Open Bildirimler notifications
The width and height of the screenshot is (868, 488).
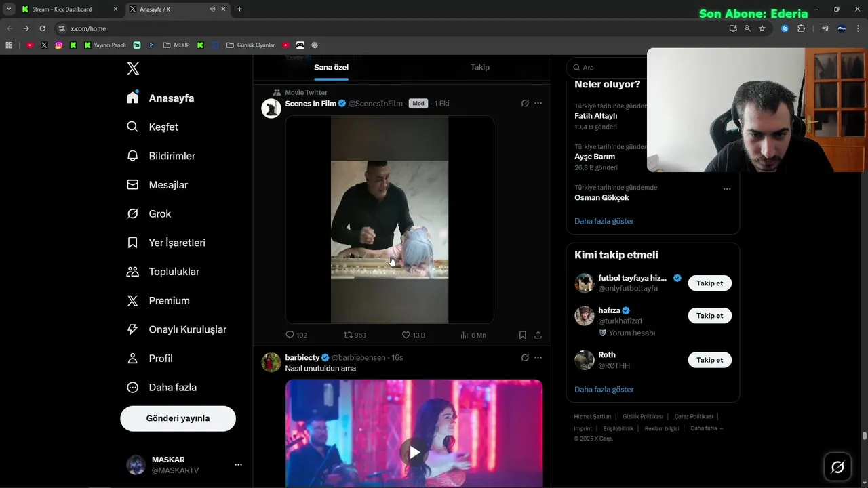pyautogui.click(x=161, y=156)
